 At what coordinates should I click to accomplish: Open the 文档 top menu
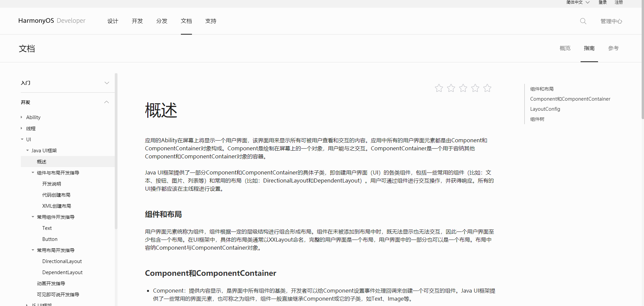point(186,21)
